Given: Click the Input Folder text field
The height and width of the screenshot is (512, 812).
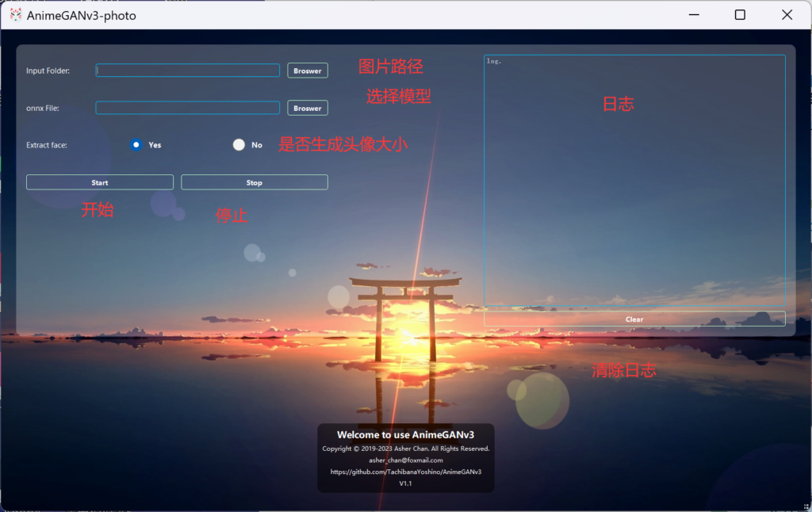Looking at the screenshot, I should pyautogui.click(x=187, y=71).
